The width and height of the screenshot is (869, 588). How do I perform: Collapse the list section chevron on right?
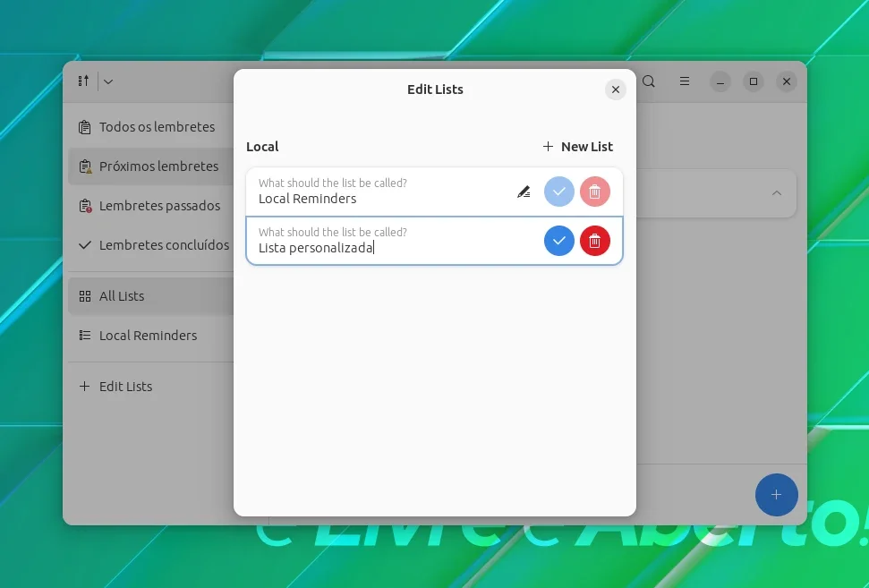tap(777, 192)
